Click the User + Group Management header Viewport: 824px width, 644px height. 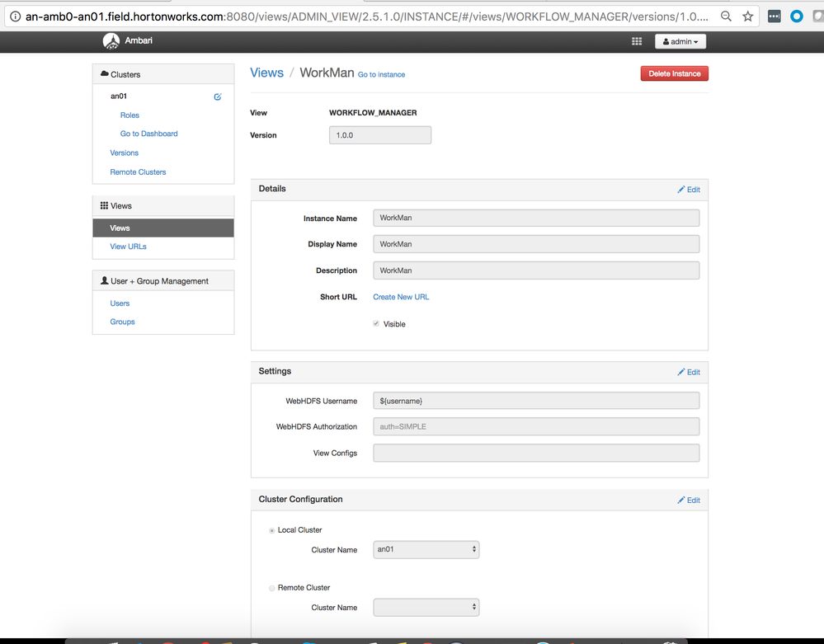coord(163,281)
